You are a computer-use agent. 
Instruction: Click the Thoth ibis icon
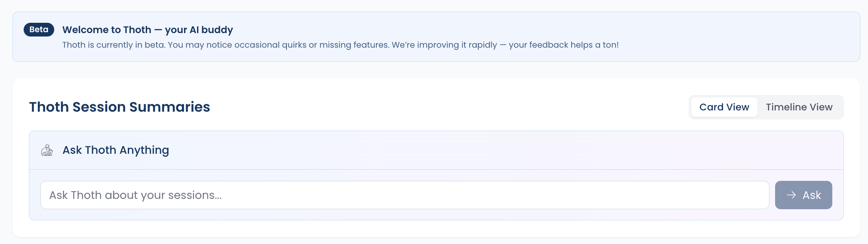point(47,150)
